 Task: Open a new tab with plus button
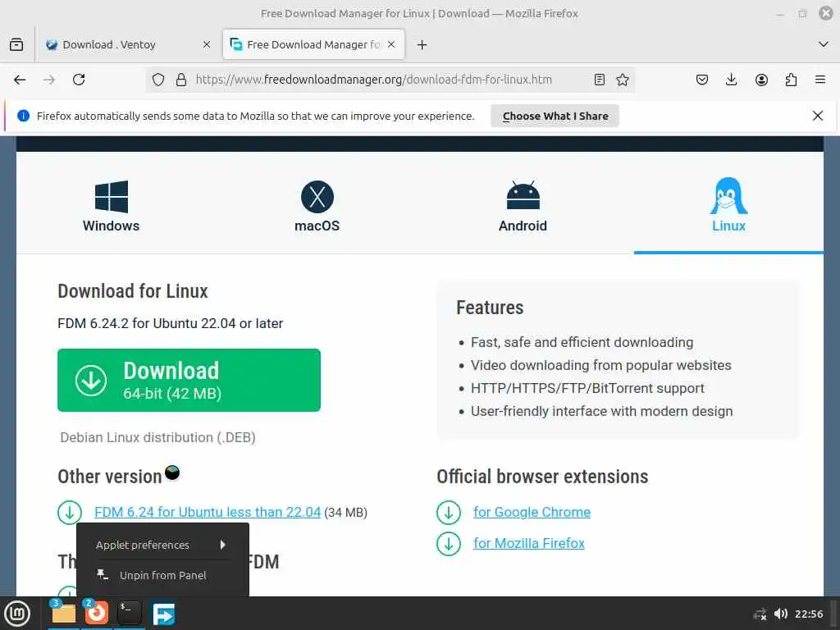pos(422,44)
